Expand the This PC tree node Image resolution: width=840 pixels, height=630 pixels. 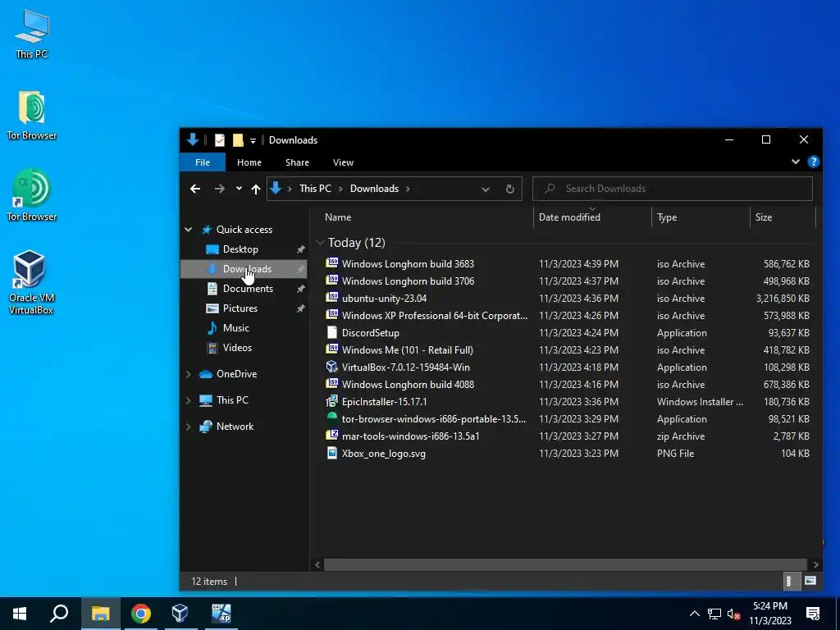click(189, 400)
